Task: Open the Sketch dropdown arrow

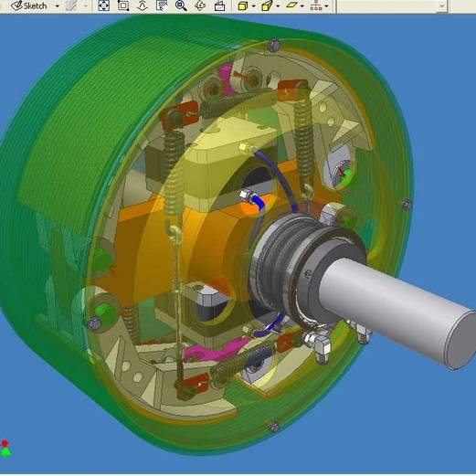Action: coord(58,5)
